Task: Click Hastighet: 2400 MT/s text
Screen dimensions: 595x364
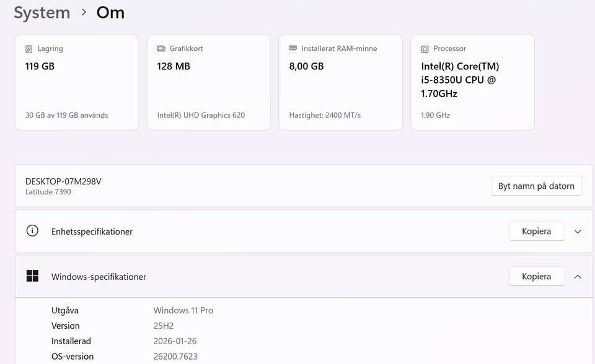Action: 325,115
